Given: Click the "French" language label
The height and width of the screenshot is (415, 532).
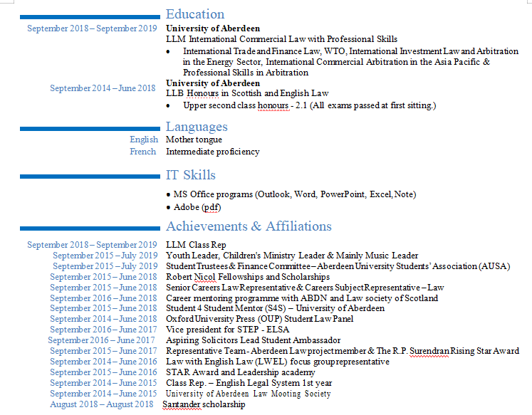Looking at the screenshot, I should (142, 152).
